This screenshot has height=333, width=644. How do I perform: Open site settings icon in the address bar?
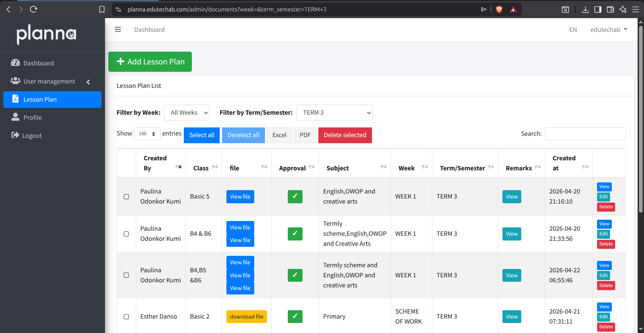pos(118,9)
